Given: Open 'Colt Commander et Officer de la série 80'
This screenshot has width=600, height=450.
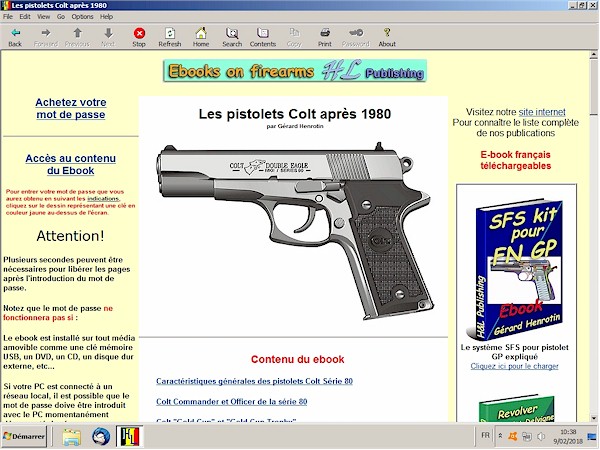Looking at the screenshot, I should coord(232,402).
